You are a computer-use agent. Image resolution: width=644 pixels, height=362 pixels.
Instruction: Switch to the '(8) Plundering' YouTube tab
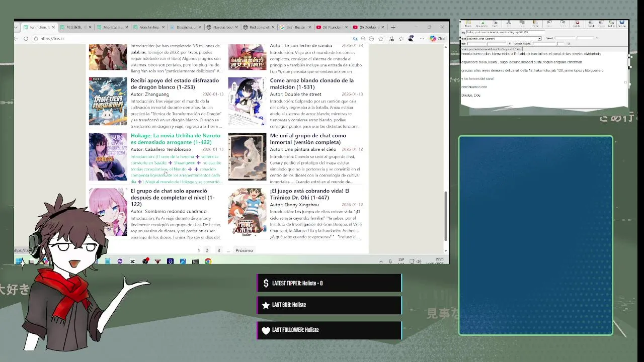332,27
